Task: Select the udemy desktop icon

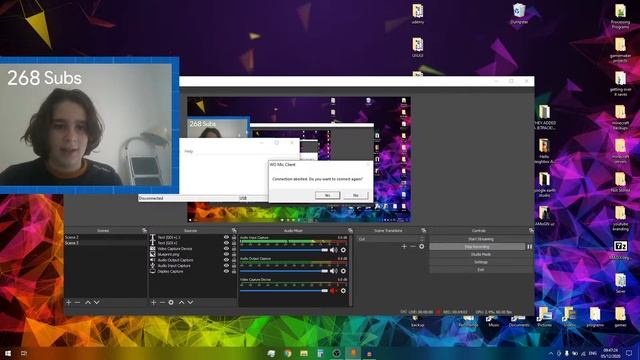Action: pyautogui.click(x=418, y=13)
